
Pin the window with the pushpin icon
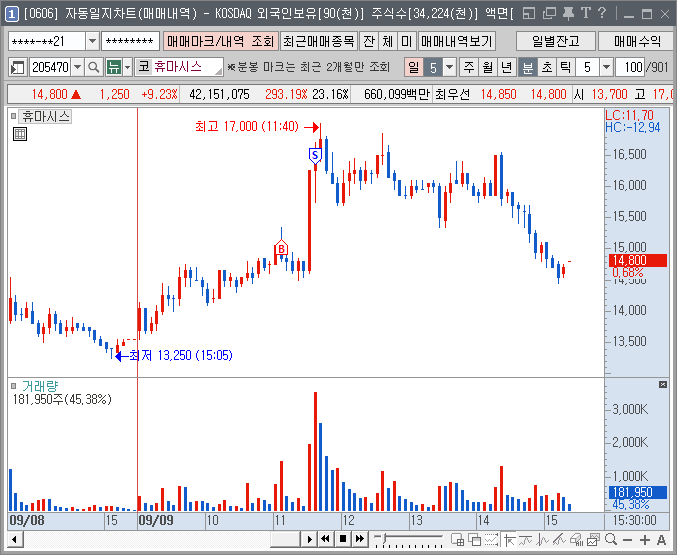(568, 13)
